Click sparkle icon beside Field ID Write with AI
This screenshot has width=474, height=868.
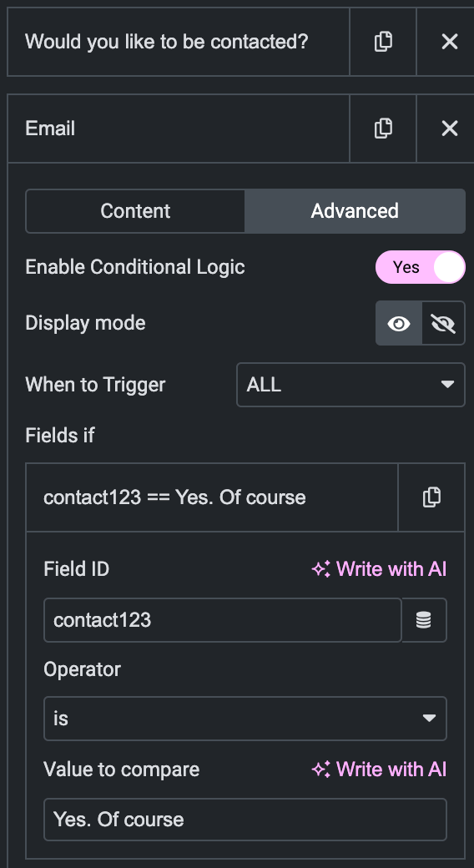point(321,569)
